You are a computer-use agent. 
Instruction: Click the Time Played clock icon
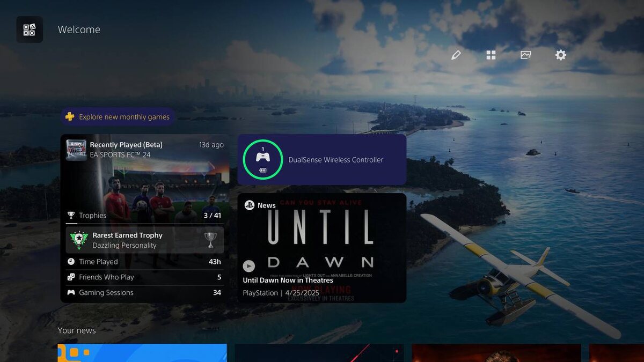pos(71,262)
